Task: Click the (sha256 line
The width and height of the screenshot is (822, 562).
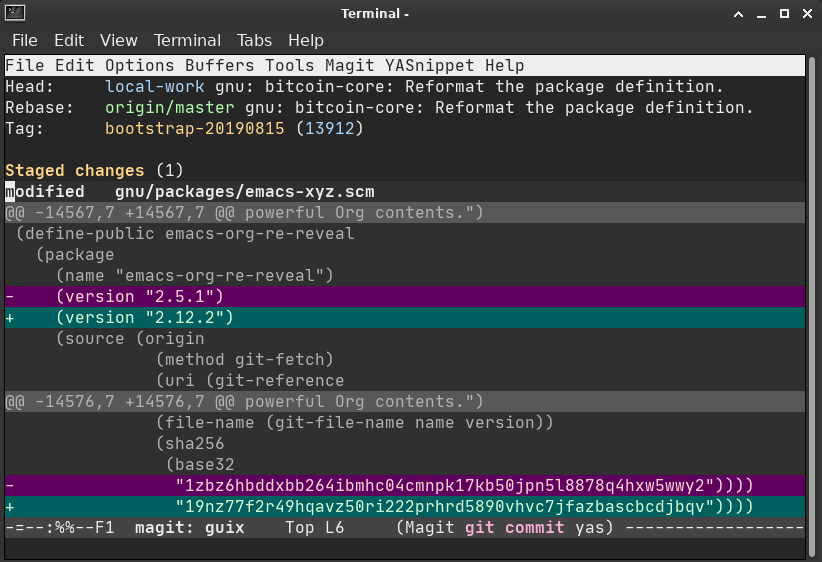Action: [x=190, y=444]
